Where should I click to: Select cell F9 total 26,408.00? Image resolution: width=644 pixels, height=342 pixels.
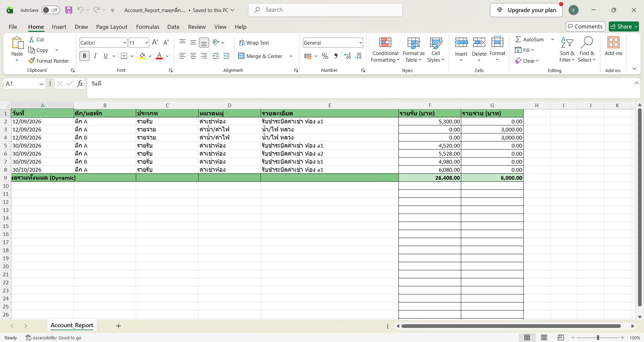point(430,178)
